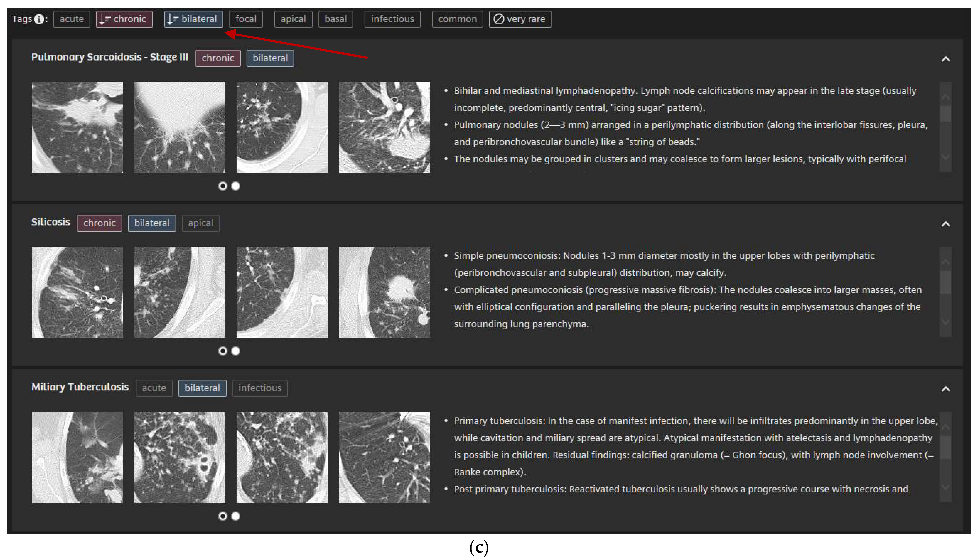Image resolution: width=980 pixels, height=560 pixels.
Task: Toggle the common filter tag
Action: 457,19
